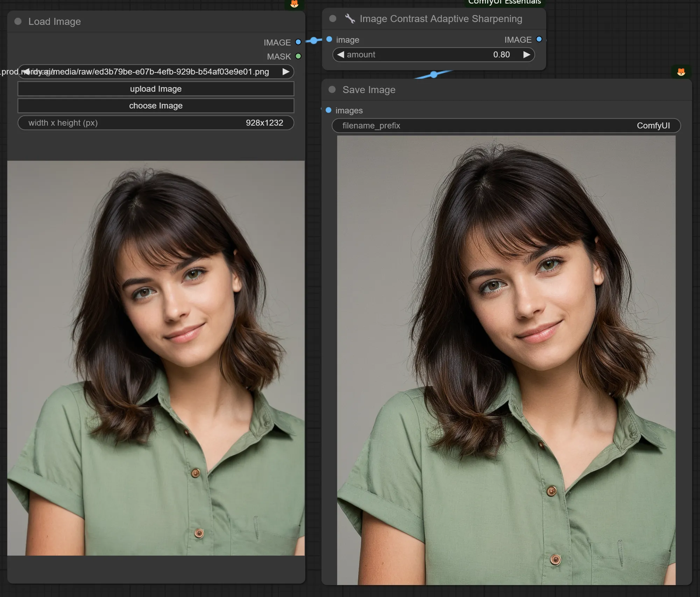
Task: Click the fox badge above Save Image
Action: pyautogui.click(x=681, y=72)
